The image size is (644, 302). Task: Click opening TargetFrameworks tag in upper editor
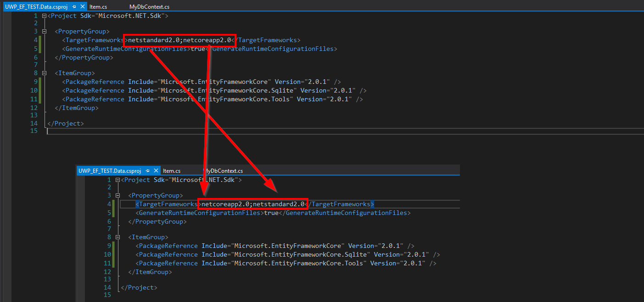(x=95, y=40)
